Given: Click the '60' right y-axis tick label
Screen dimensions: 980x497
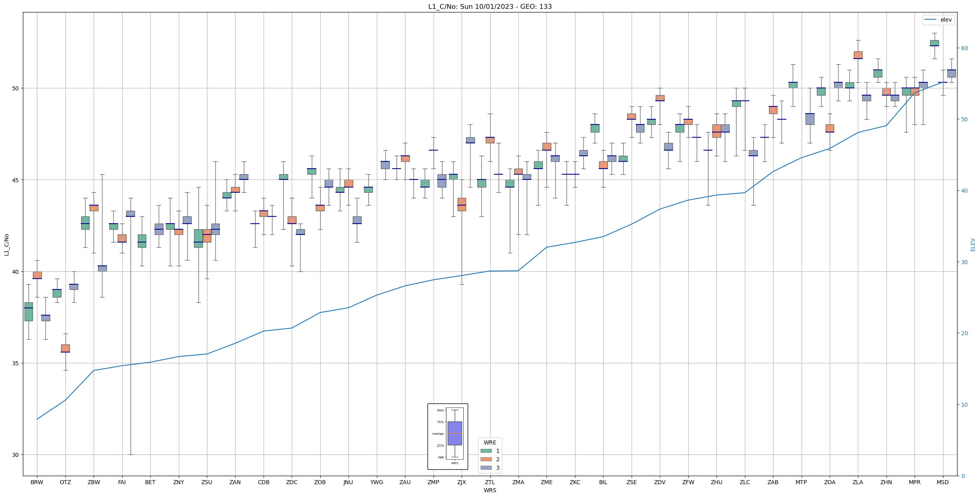Looking at the screenshot, I should [x=964, y=48].
